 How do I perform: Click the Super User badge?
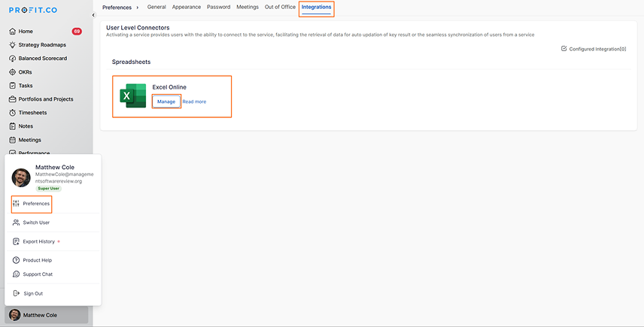pyautogui.click(x=48, y=189)
